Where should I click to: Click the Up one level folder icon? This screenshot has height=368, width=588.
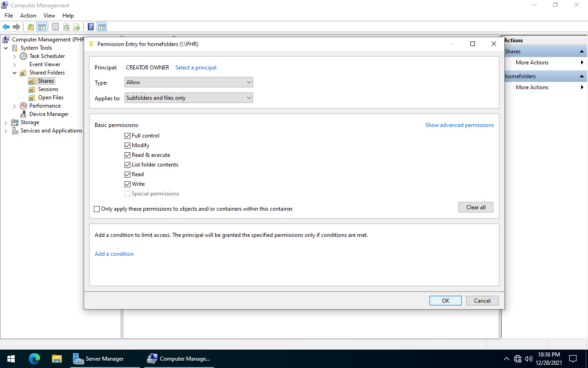point(30,27)
